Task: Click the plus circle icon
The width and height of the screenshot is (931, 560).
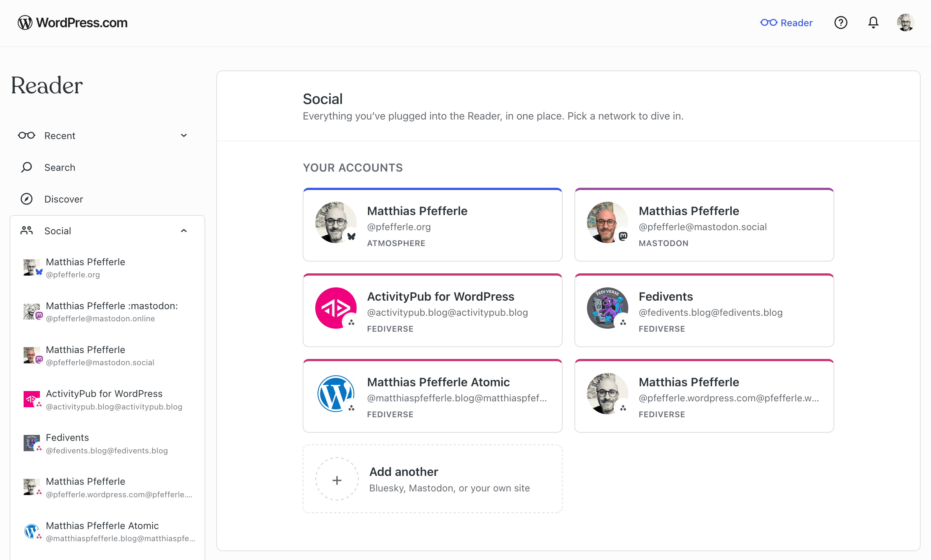Action: click(337, 479)
